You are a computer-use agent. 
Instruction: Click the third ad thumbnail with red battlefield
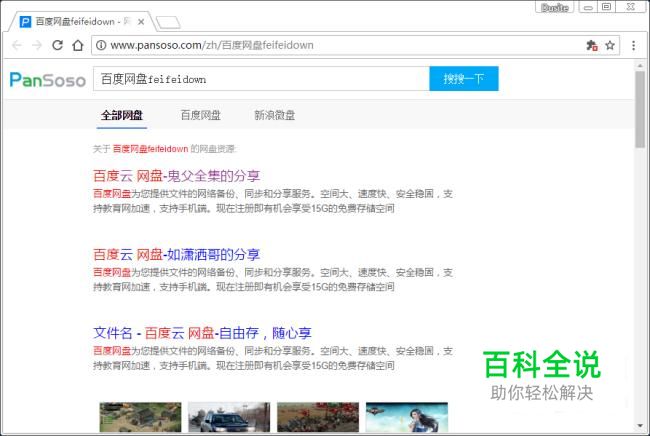pos(318,417)
